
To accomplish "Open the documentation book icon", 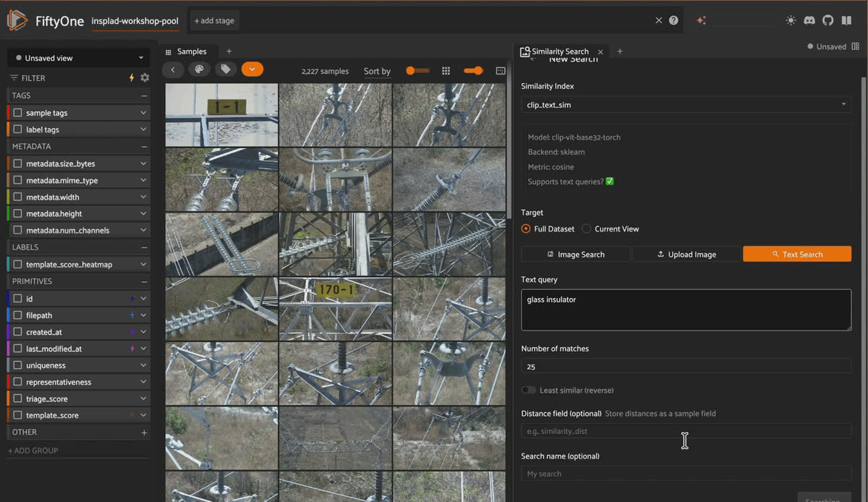I will (x=847, y=20).
